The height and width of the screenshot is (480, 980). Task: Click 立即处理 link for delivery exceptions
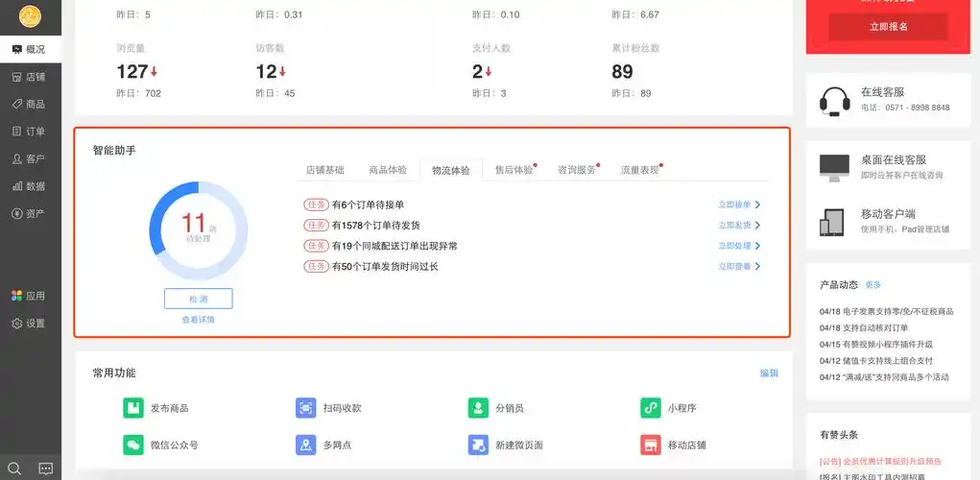[x=734, y=246]
